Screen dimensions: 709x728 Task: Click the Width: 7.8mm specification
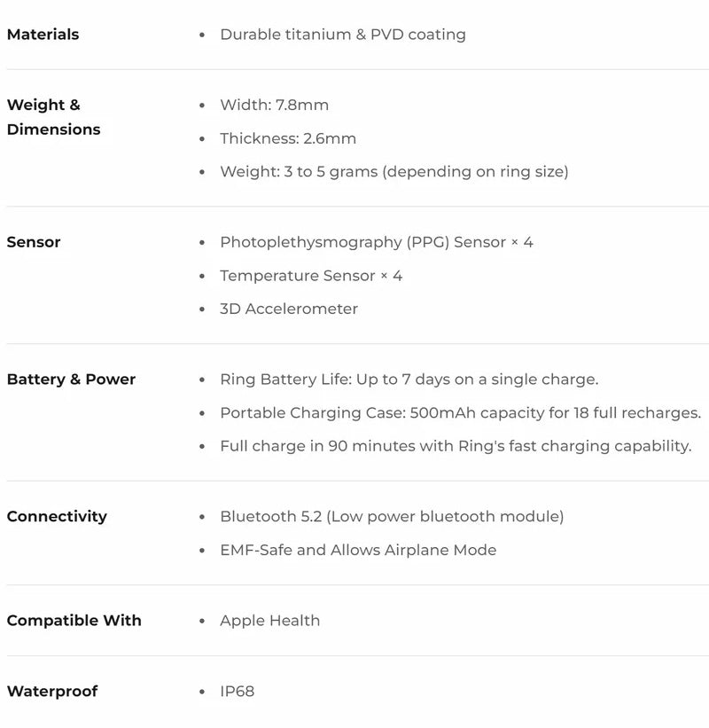click(274, 105)
